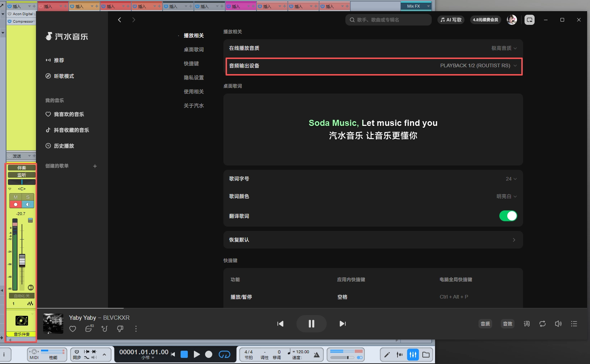Screen dimensions: 590x364
Task: Toggle power of Compressor insert
Action: coord(10,21)
